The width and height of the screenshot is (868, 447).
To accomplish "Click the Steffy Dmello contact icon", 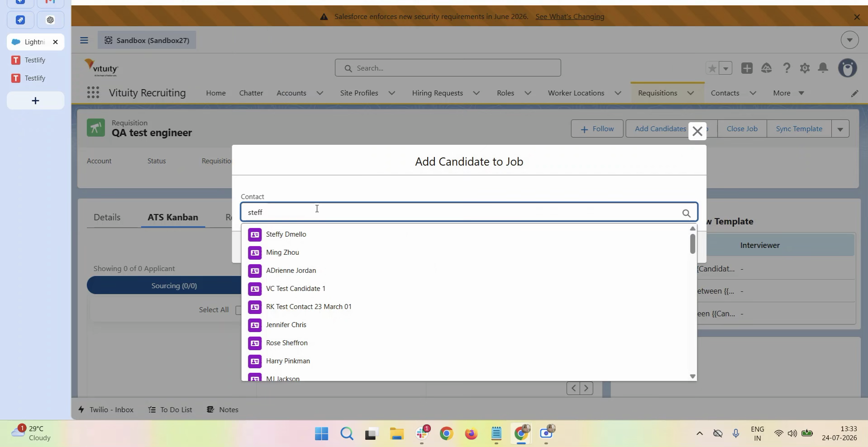I will (255, 234).
